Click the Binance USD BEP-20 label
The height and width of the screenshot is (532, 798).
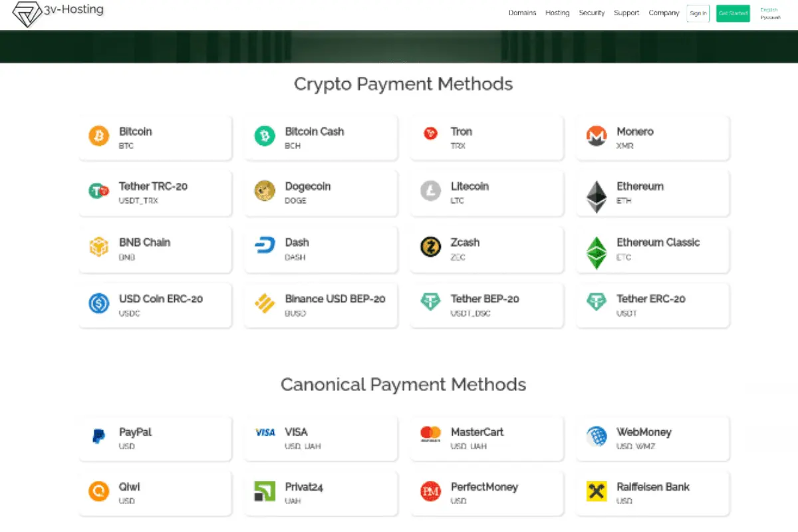[335, 299]
